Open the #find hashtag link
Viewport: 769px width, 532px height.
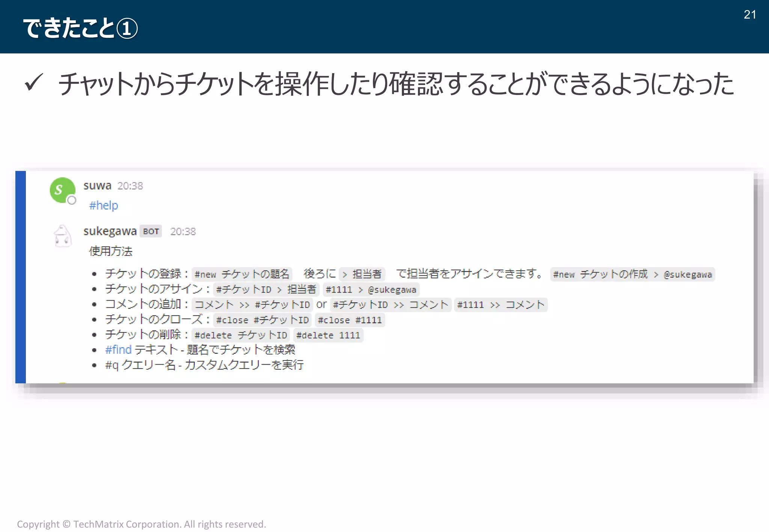(x=118, y=350)
